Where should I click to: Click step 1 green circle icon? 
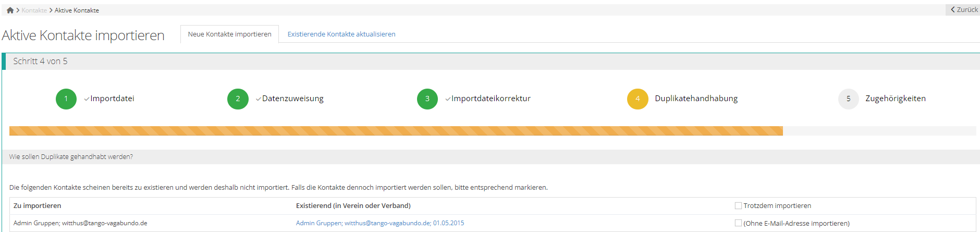click(66, 99)
